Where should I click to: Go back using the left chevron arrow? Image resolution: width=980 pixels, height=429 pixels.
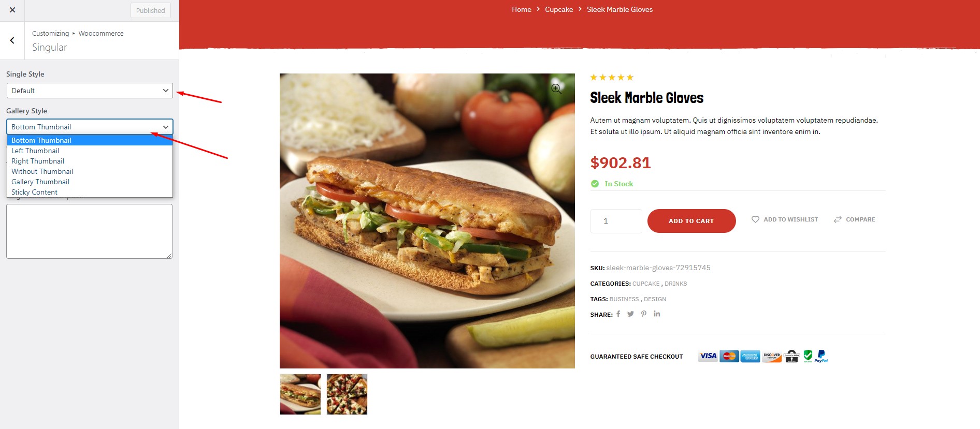tap(12, 40)
